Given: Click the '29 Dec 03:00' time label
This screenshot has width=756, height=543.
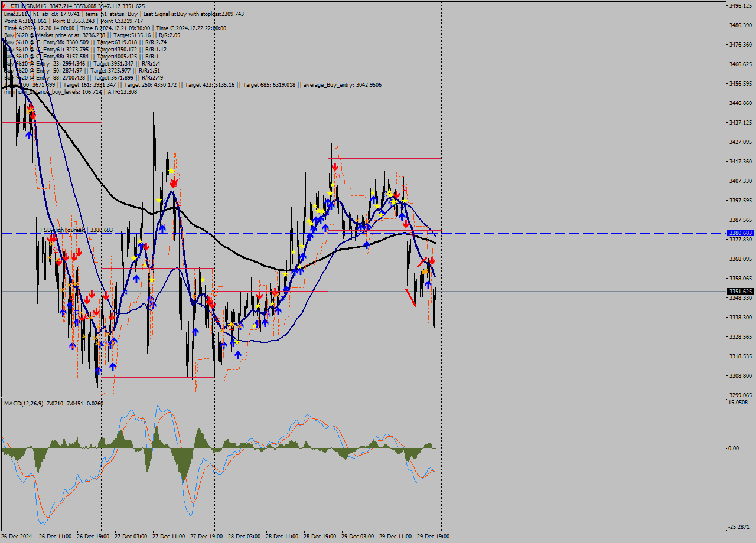Looking at the screenshot, I should pos(357,537).
